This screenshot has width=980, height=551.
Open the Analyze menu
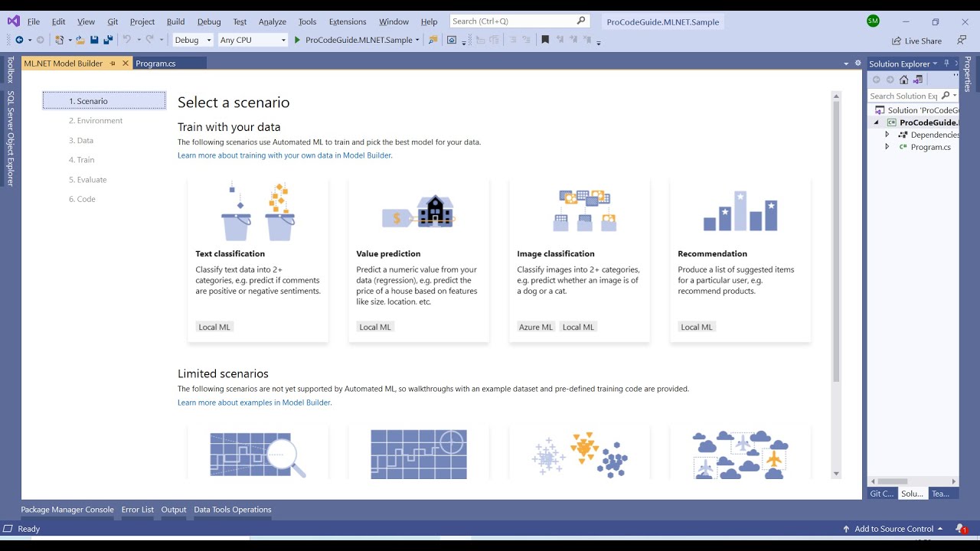pyautogui.click(x=273, y=21)
